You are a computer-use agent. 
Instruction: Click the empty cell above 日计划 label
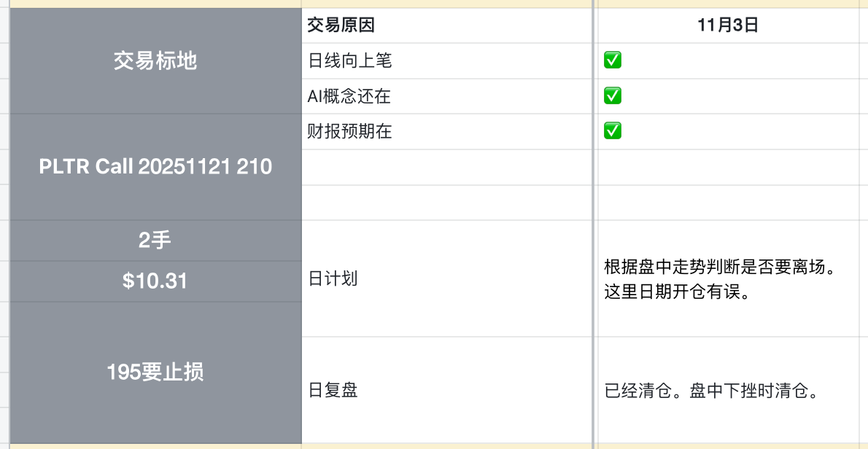pos(447,202)
